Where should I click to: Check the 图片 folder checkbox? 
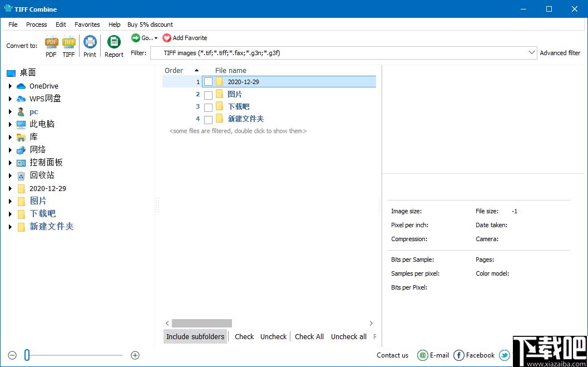[208, 95]
